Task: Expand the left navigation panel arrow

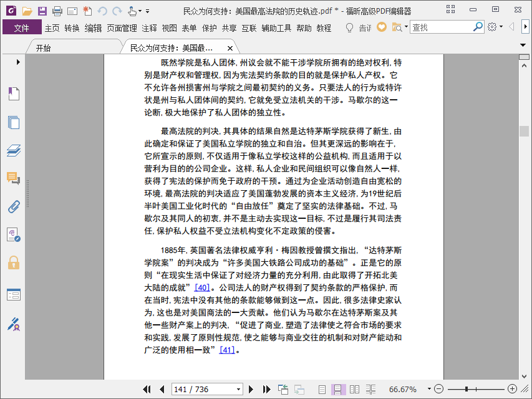Action: (x=18, y=62)
